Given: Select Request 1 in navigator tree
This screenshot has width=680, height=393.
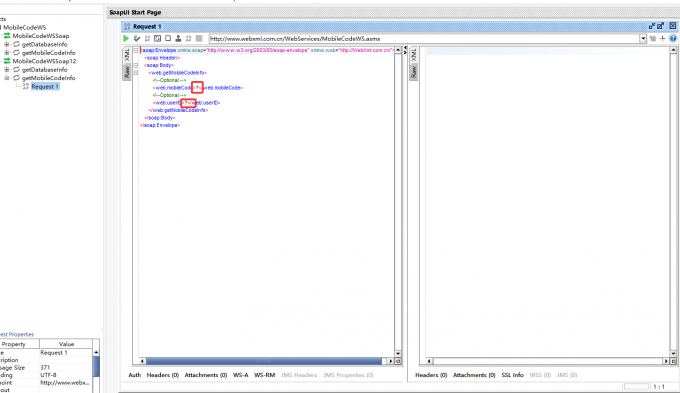Looking at the screenshot, I should (45, 86).
